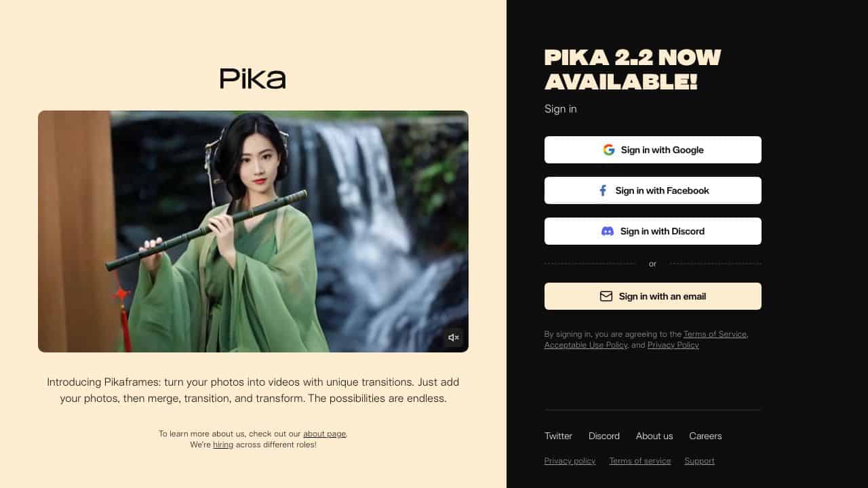Screen dimensions: 868x488
Task: Sign in with Facebook
Action: coord(653,190)
